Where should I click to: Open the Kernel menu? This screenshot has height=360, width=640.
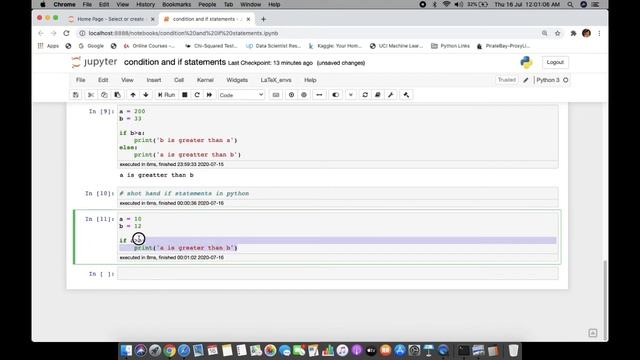(205, 80)
